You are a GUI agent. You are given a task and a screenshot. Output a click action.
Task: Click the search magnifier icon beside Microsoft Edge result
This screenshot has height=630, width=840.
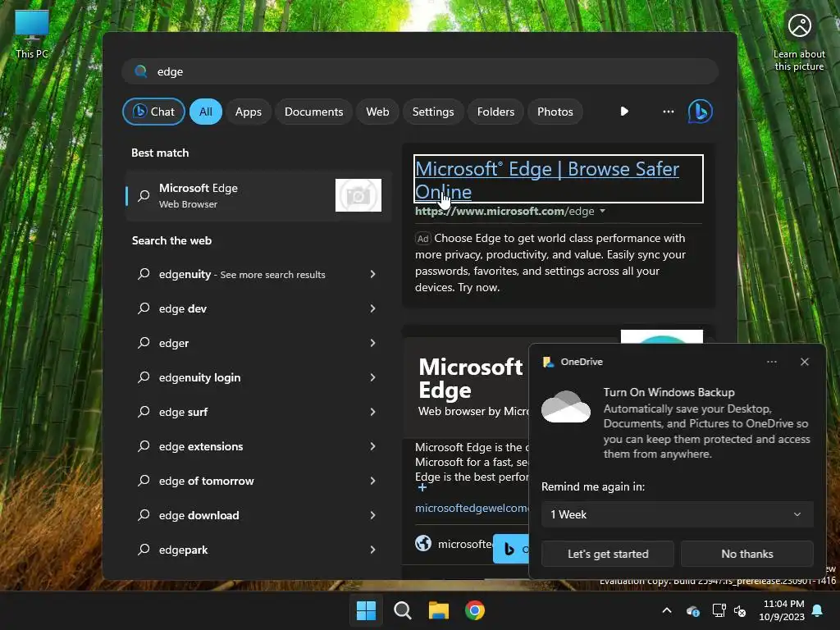144,195
